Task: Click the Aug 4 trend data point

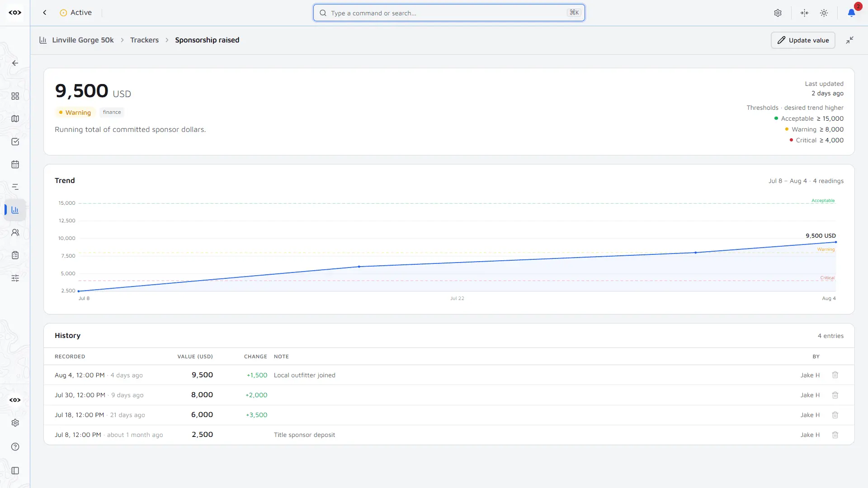Action: [836, 242]
